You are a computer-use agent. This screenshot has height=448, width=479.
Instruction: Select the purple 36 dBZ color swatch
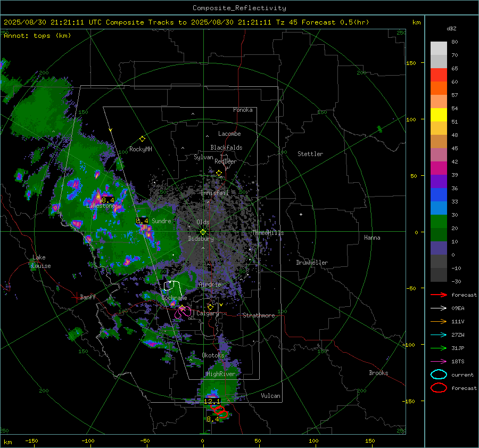click(439, 181)
